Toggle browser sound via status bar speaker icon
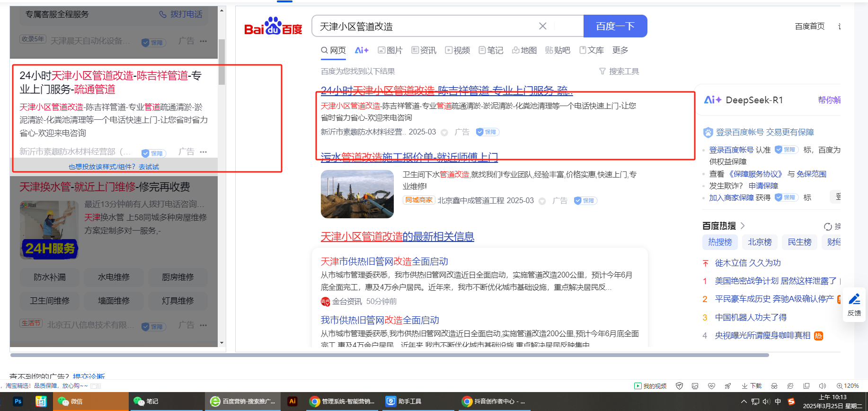This screenshot has height=411, width=868. [x=822, y=386]
